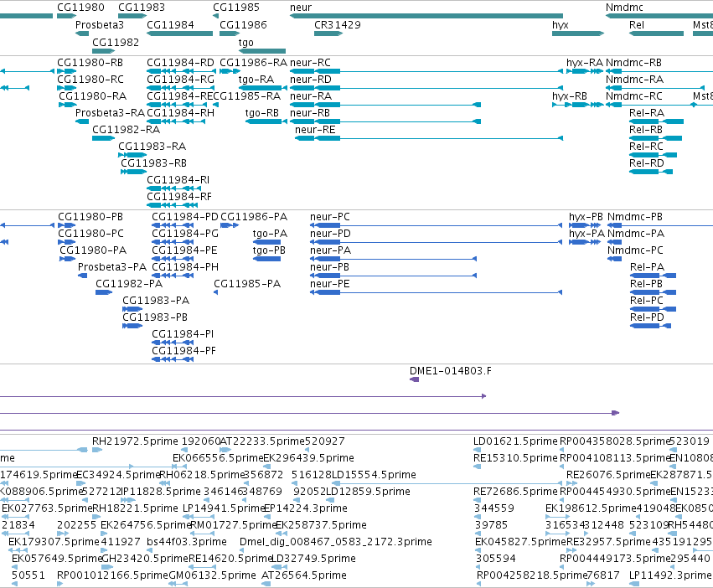Screen dimensions: 713x588
Task: Select protein tgo-PA
Action: tap(270, 234)
